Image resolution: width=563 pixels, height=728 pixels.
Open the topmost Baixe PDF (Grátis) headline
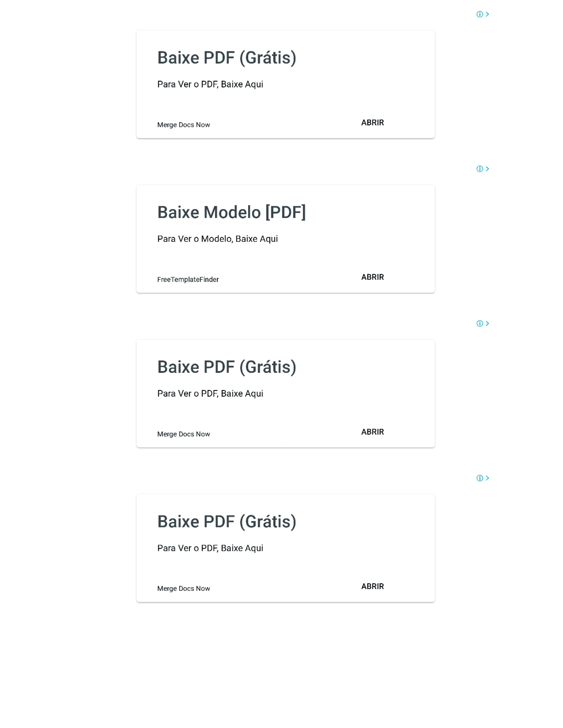[x=227, y=58]
